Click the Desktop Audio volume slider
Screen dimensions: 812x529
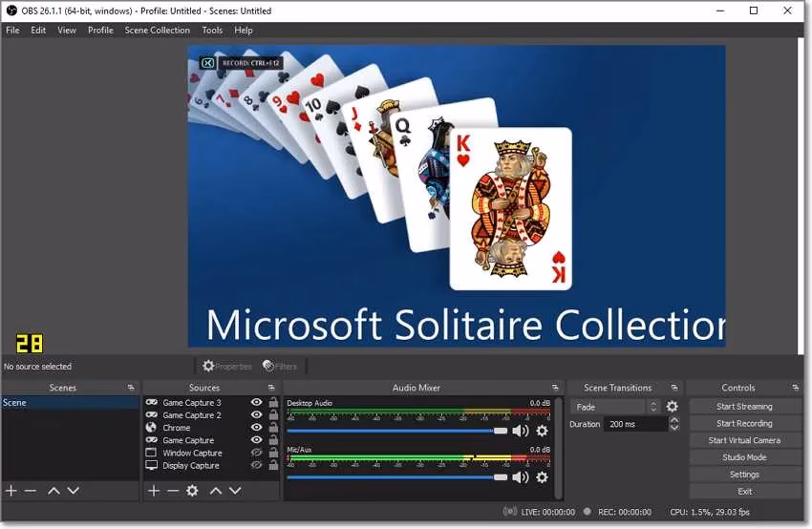click(x=397, y=431)
